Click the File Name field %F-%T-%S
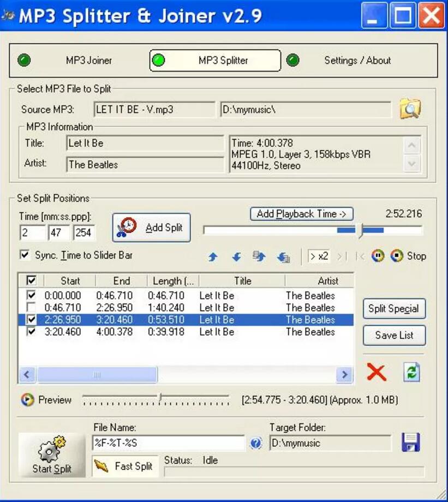Image resolution: width=448 pixels, height=502 pixels. [168, 443]
